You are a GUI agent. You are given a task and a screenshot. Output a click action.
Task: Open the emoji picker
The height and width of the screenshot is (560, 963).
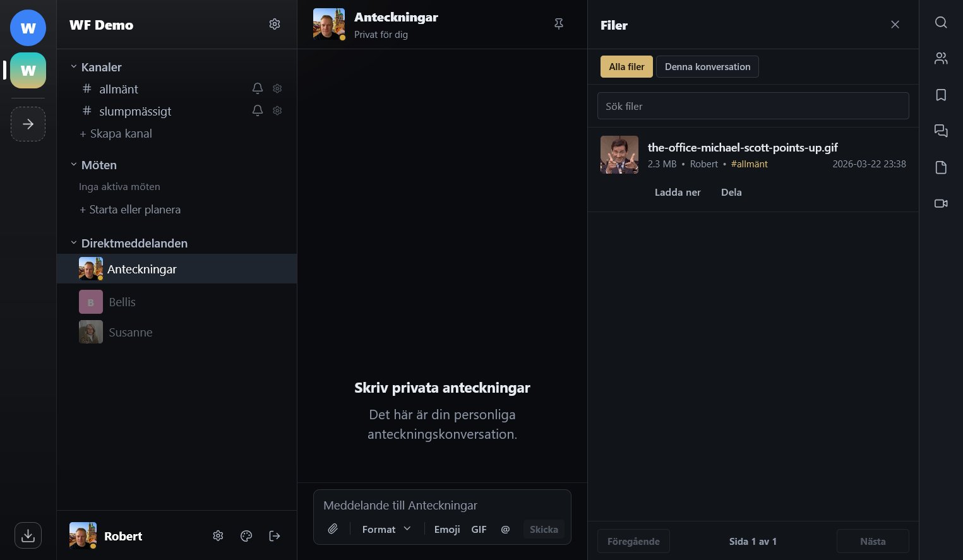pos(446,529)
